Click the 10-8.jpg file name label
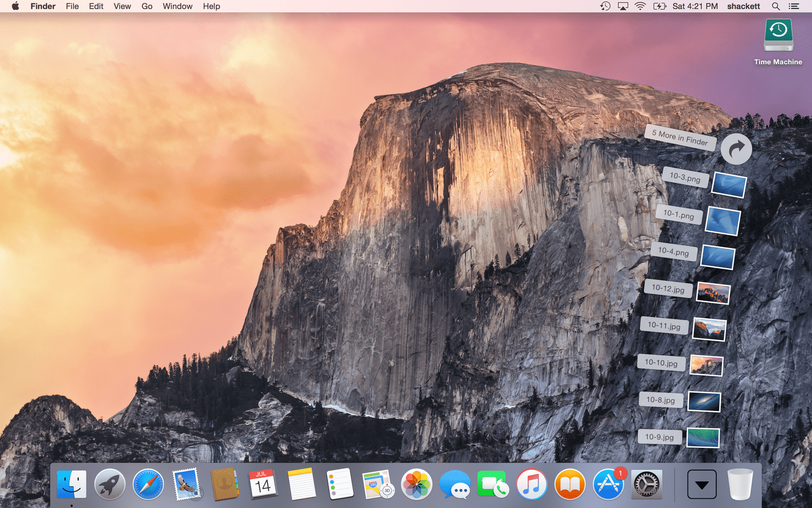The height and width of the screenshot is (508, 812). click(660, 400)
